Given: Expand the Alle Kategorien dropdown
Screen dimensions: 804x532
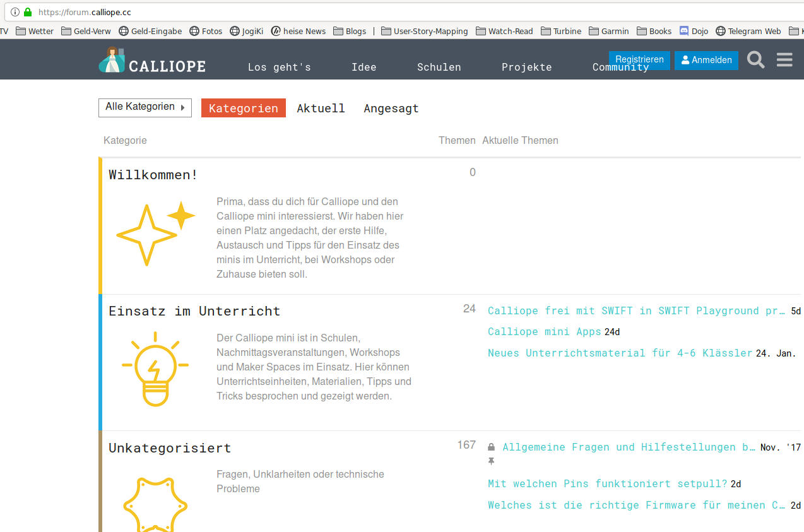Looking at the screenshot, I should [145, 107].
